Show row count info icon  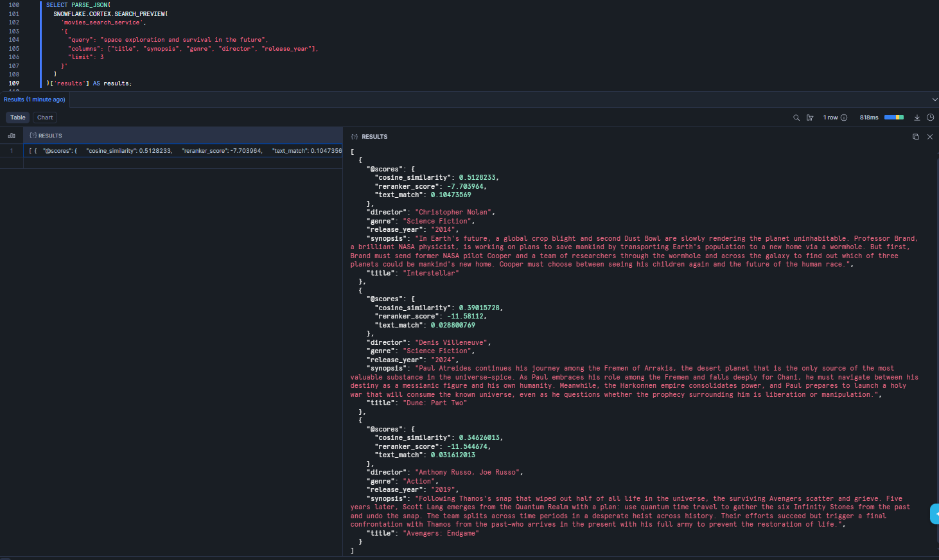point(844,118)
